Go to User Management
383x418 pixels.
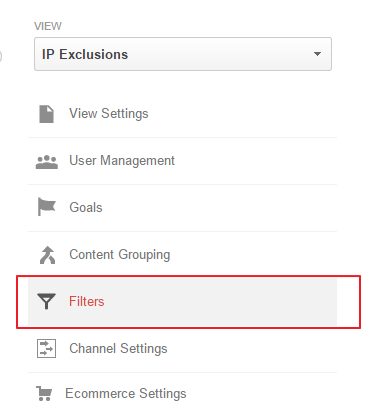coord(122,161)
